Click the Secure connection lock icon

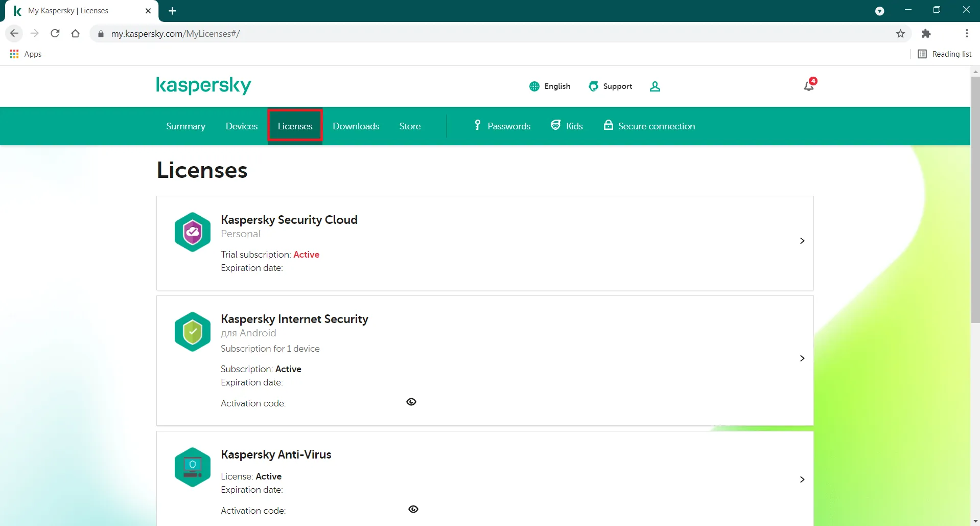pyautogui.click(x=608, y=125)
